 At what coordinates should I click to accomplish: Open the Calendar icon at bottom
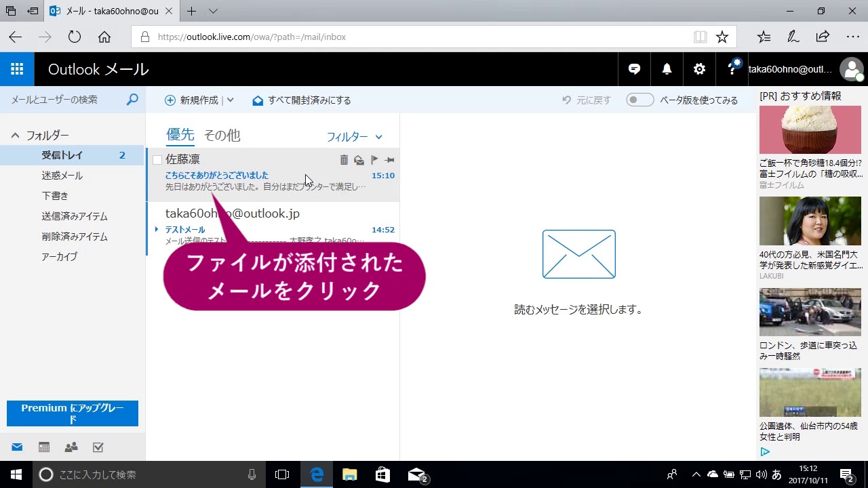pyautogui.click(x=44, y=447)
